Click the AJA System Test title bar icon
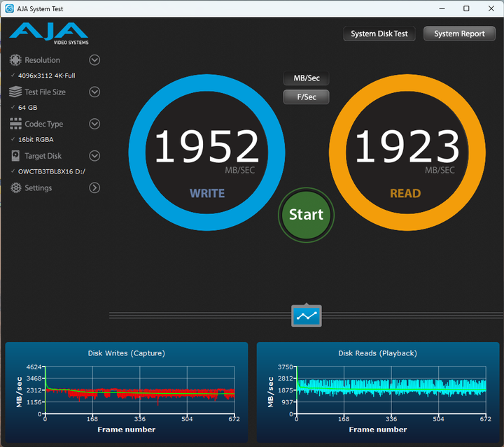The image size is (504, 447). click(9, 8)
